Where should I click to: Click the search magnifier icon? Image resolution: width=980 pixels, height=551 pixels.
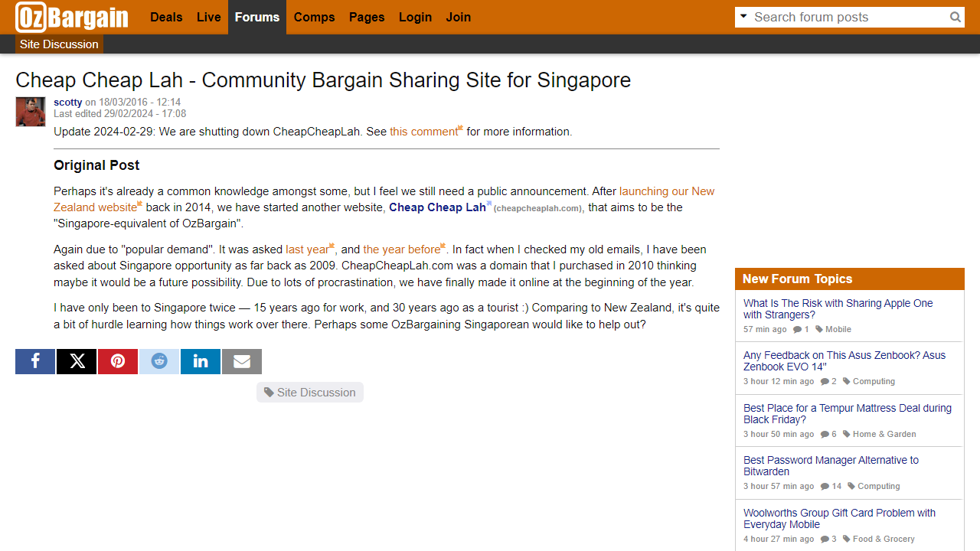(x=955, y=17)
